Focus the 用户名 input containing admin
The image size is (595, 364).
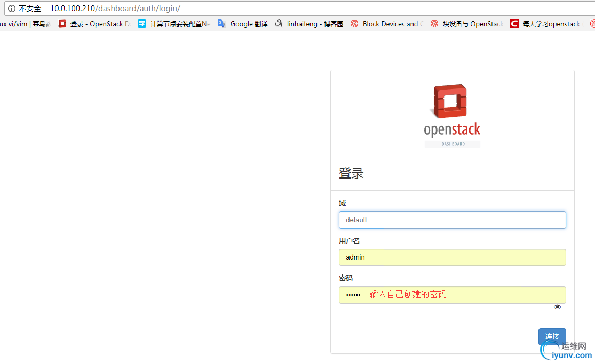[x=453, y=257]
